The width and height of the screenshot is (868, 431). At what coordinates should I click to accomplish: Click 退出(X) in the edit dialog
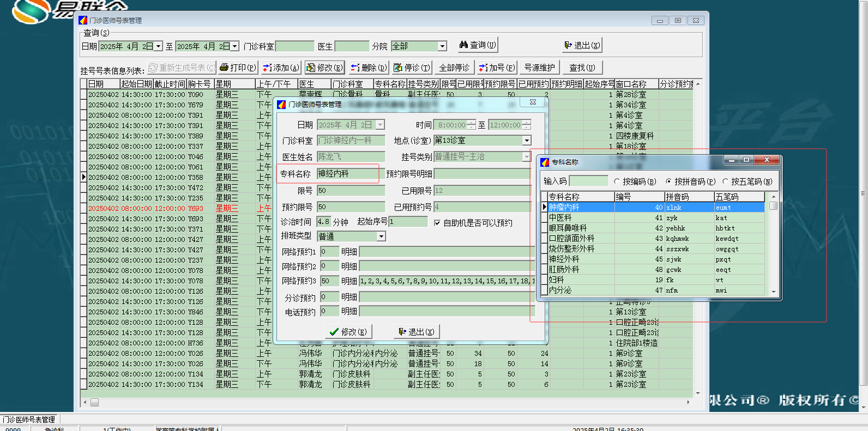417,331
